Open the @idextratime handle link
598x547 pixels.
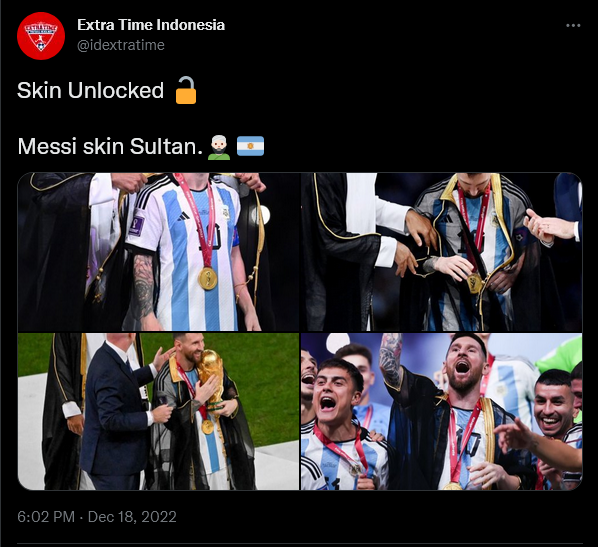pos(121,45)
